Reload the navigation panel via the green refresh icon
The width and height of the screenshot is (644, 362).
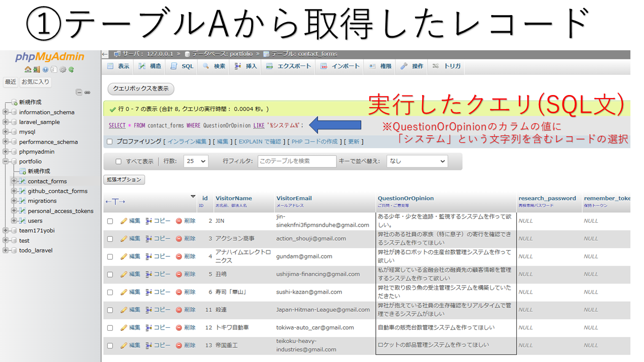coord(71,69)
